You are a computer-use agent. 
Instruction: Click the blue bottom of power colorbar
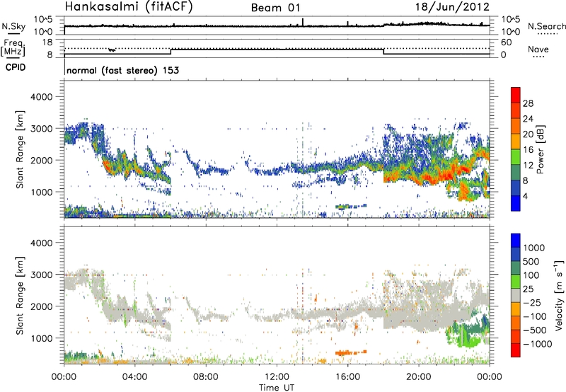516,203
